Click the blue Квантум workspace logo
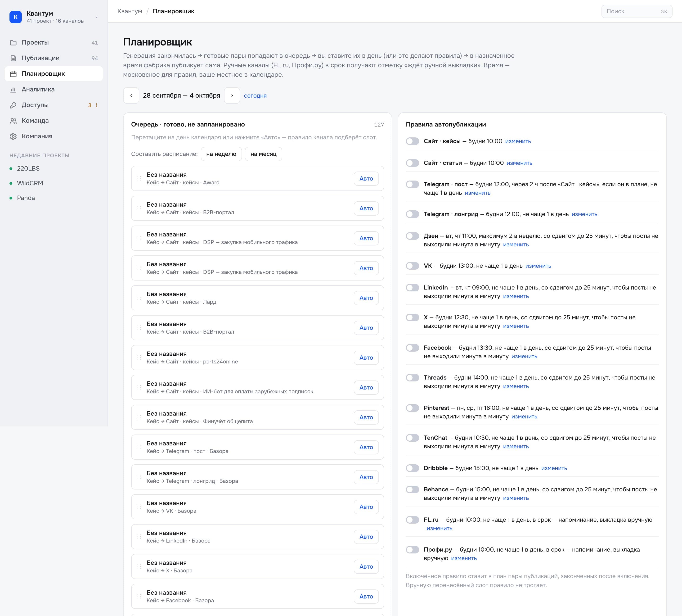Image resolution: width=682 pixels, height=616 pixels. point(16,17)
